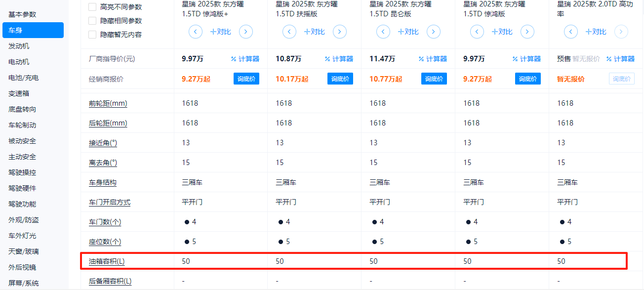Viewport: 644px width, 290px height.
Task: Click 座位数(个) parameter link
Action: point(105,242)
